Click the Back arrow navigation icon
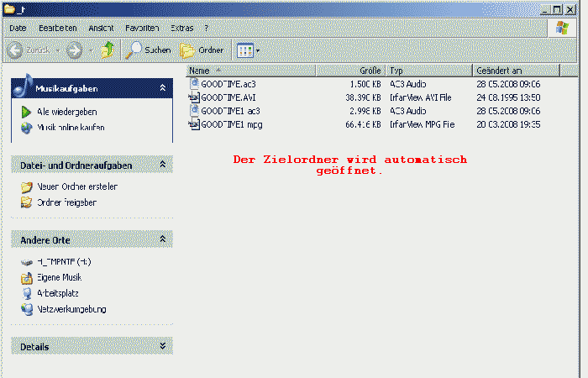588x378 pixels. tap(15, 50)
